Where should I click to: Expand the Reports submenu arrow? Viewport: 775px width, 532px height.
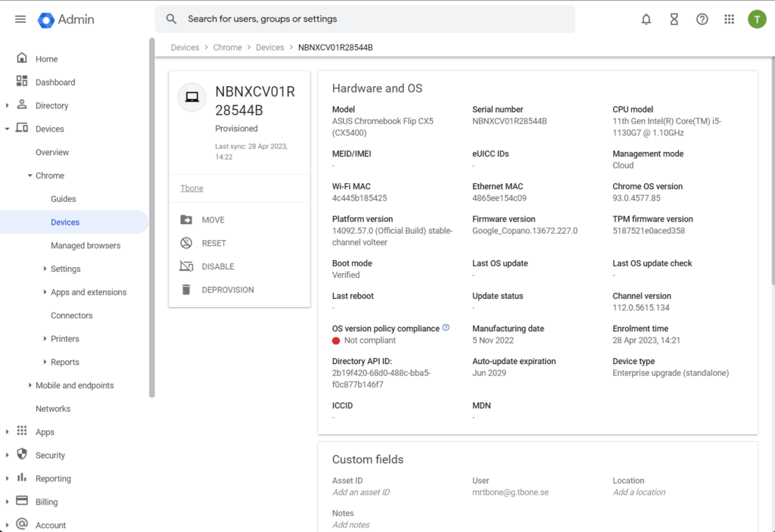pos(45,362)
